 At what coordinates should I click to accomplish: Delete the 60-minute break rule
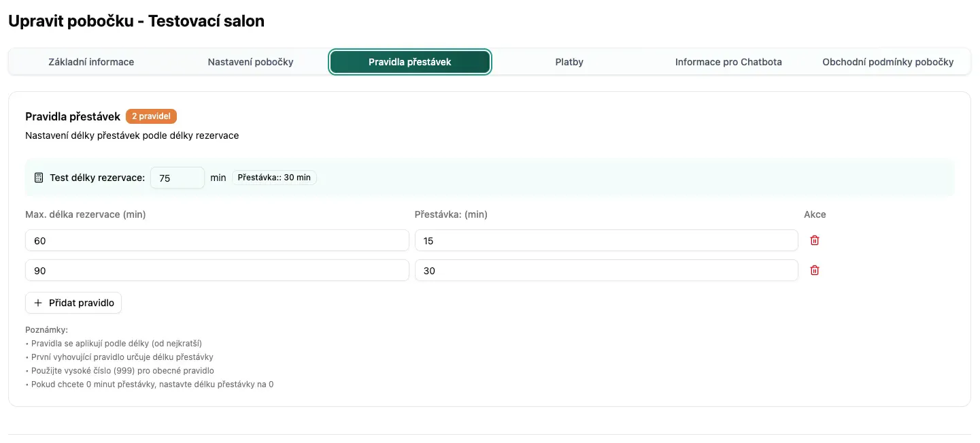814,240
